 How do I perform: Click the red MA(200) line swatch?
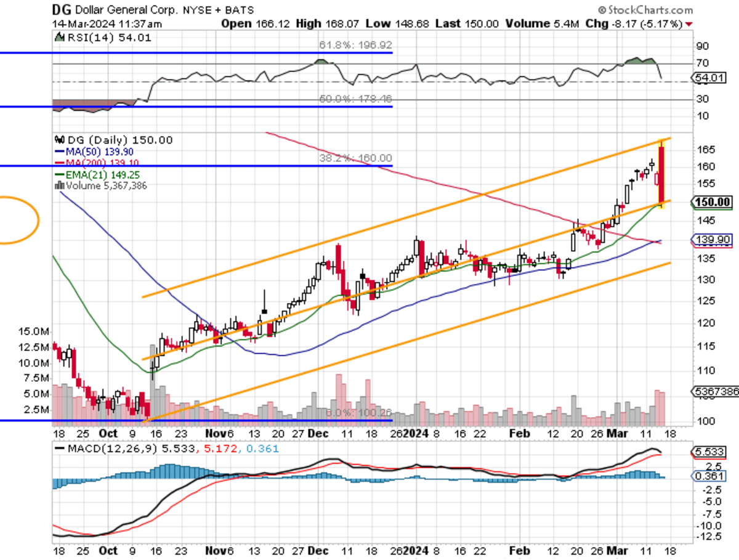[59, 163]
